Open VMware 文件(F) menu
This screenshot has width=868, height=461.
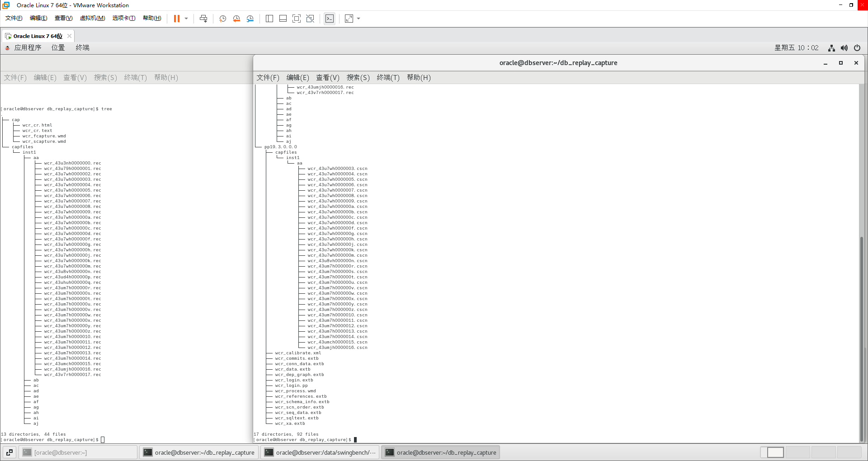[14, 18]
